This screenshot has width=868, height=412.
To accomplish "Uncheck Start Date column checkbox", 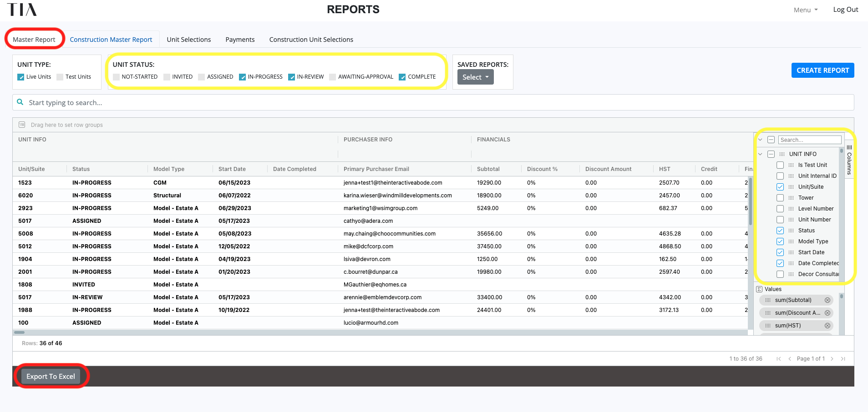I will pyautogui.click(x=780, y=252).
